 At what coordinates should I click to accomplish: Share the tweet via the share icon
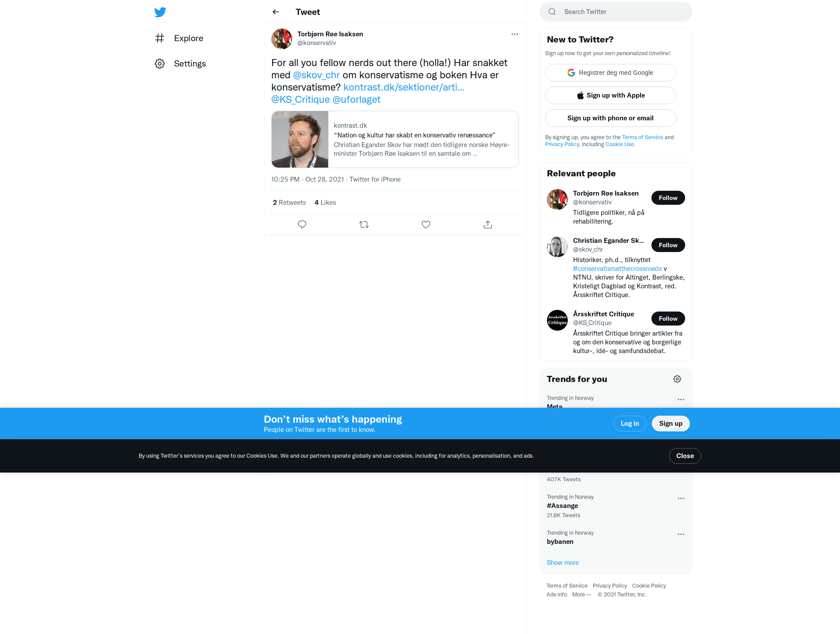(x=488, y=224)
